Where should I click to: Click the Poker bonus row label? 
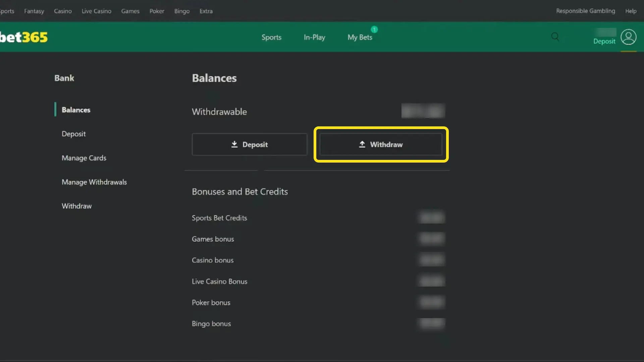[211, 303]
